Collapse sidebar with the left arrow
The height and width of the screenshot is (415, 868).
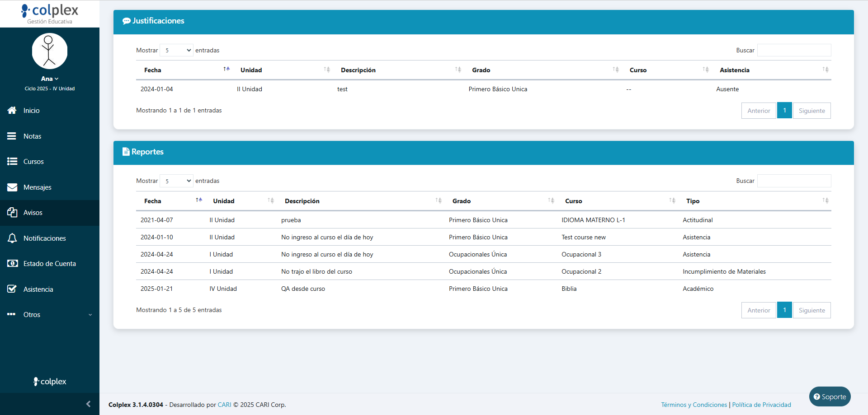click(88, 404)
